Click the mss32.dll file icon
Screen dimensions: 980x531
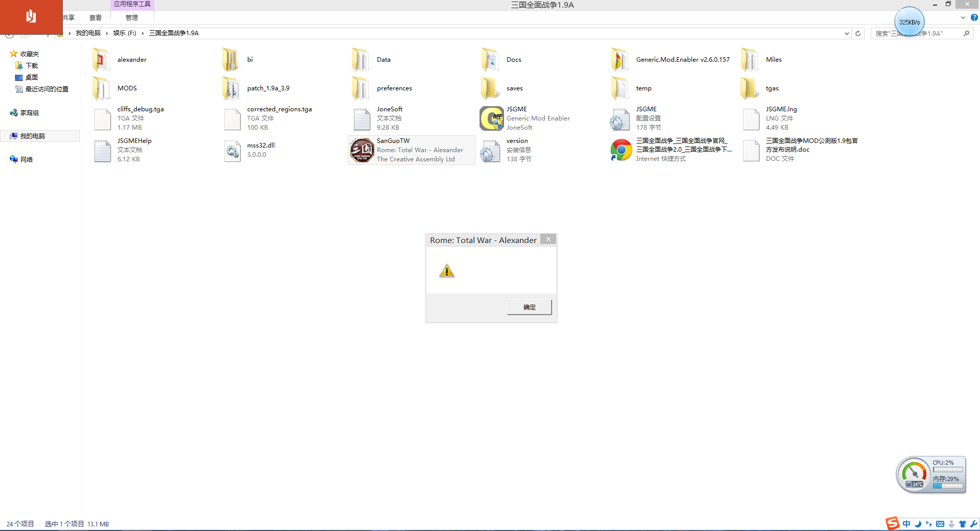232,151
